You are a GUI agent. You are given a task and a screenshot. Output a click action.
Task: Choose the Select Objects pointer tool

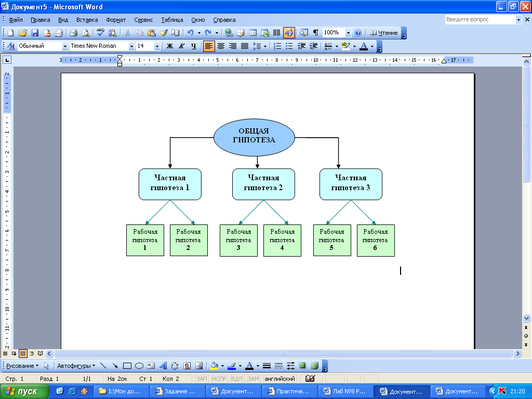[x=46, y=366]
